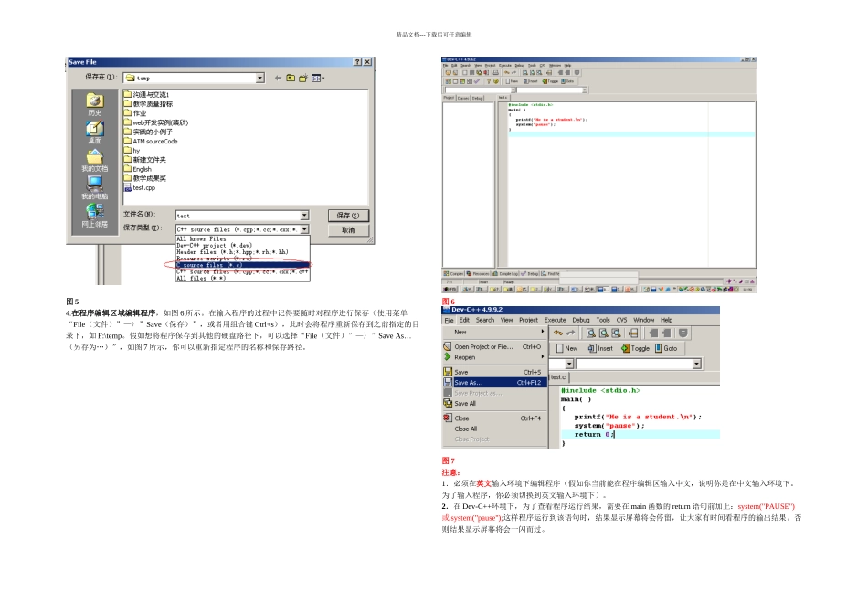Viewport: 868px width, 614px height.
Task: Open the Window menu in Figure 7 window
Action: (x=644, y=320)
